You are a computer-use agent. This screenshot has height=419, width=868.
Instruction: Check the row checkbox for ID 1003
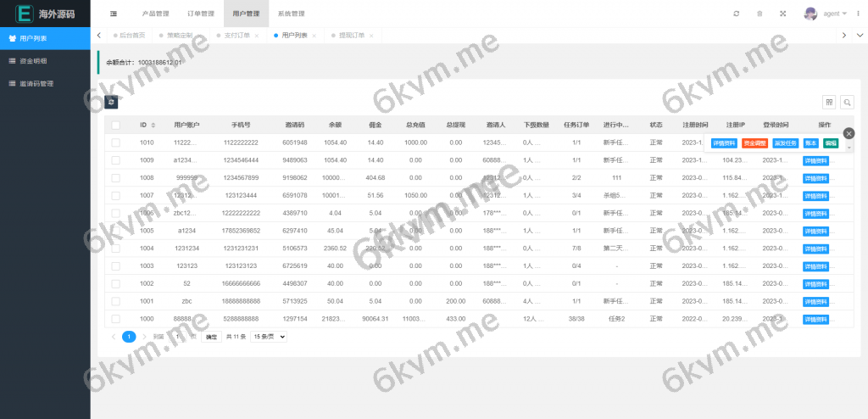pos(115,266)
